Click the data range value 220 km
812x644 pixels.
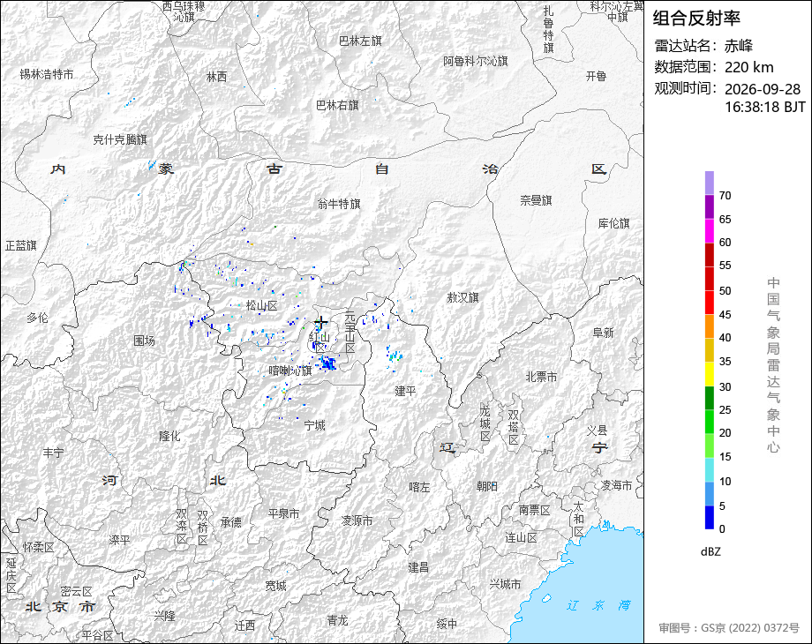tap(748, 67)
